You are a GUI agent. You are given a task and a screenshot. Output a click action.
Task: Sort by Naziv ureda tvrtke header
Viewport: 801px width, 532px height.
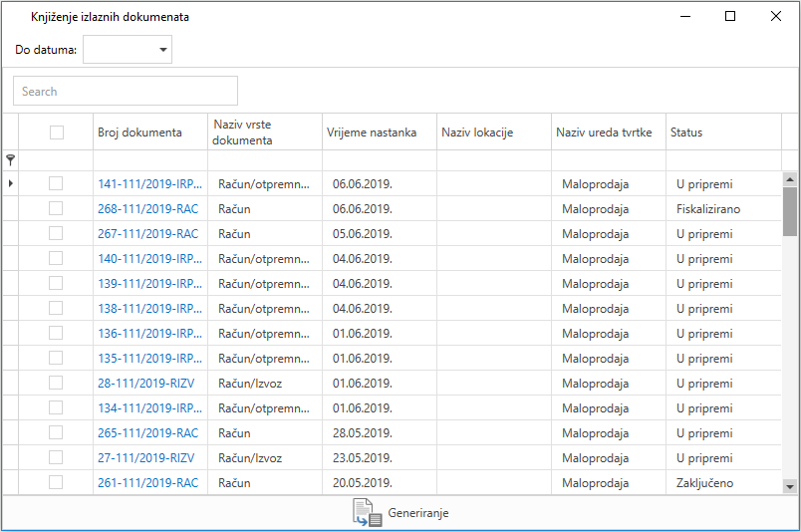coord(609,133)
